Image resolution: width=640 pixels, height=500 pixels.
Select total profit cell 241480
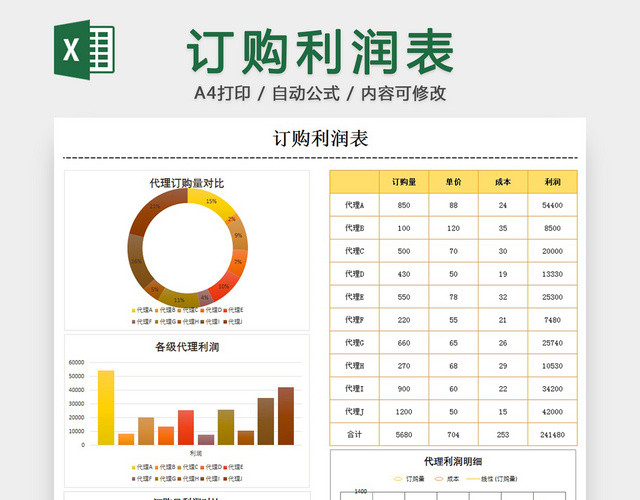(553, 435)
